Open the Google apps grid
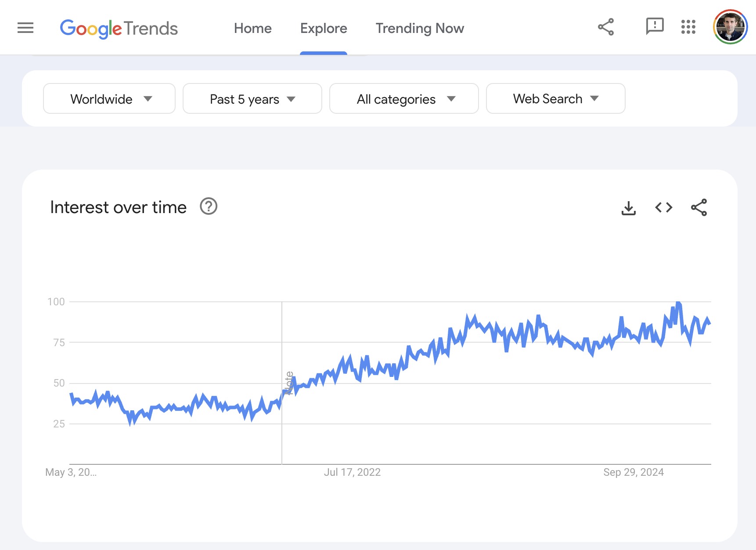This screenshot has height=550, width=756. coord(688,27)
